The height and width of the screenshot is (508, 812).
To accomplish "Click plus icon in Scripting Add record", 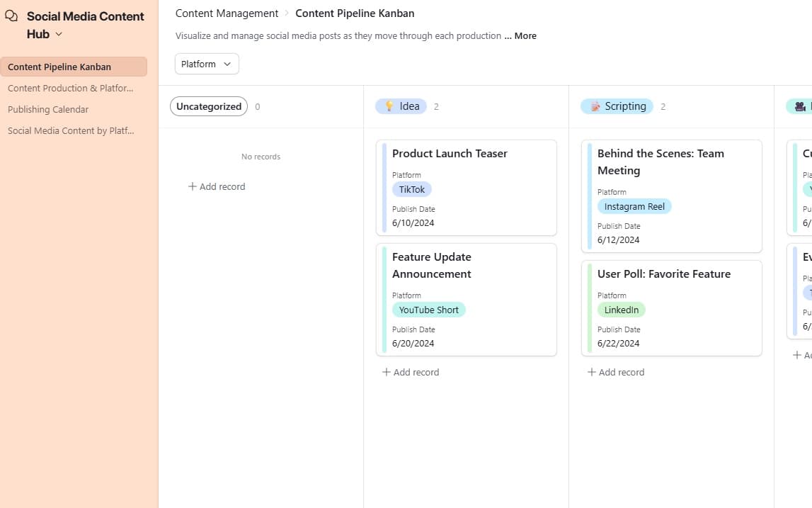I will [x=591, y=372].
